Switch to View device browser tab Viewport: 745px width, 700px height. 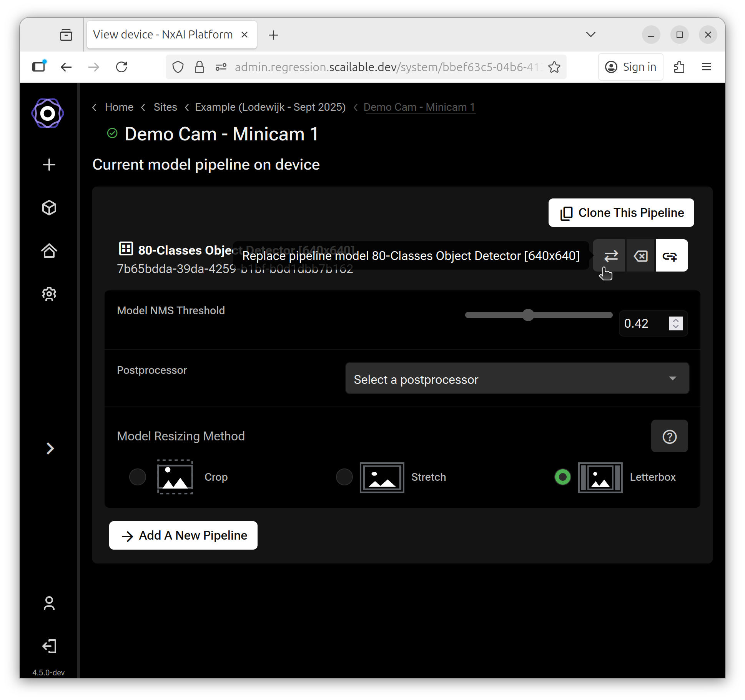[163, 35]
